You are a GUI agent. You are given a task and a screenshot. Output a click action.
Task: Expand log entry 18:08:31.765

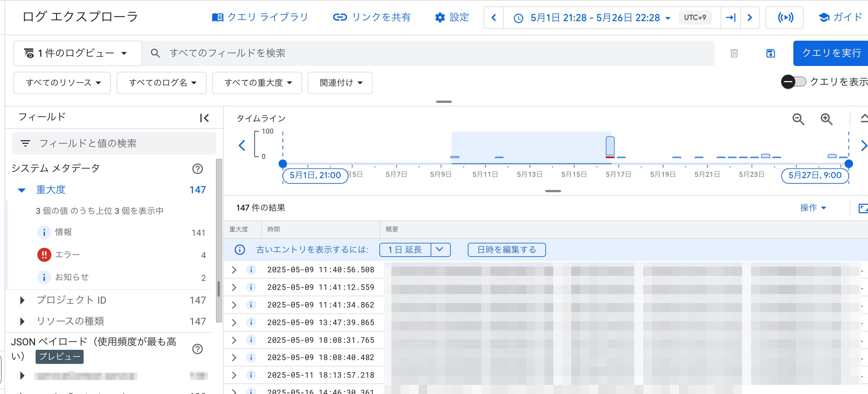pyautogui.click(x=234, y=340)
